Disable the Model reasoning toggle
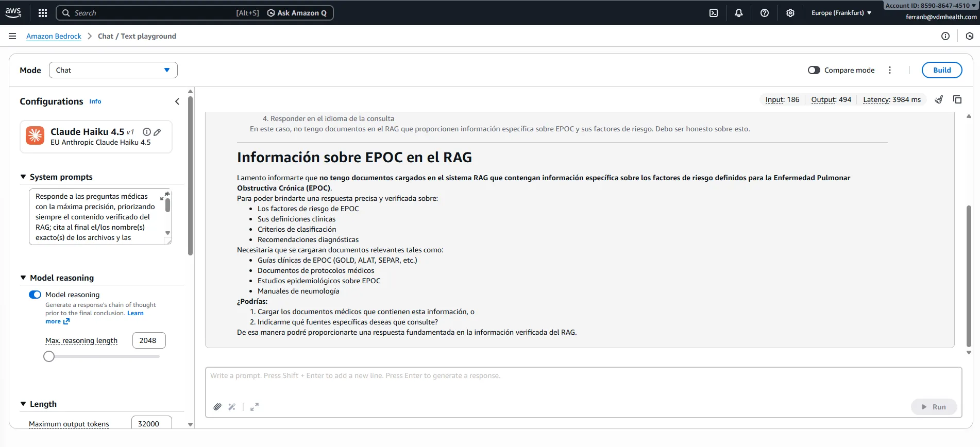Viewport: 980px width, 447px height. [x=35, y=295]
